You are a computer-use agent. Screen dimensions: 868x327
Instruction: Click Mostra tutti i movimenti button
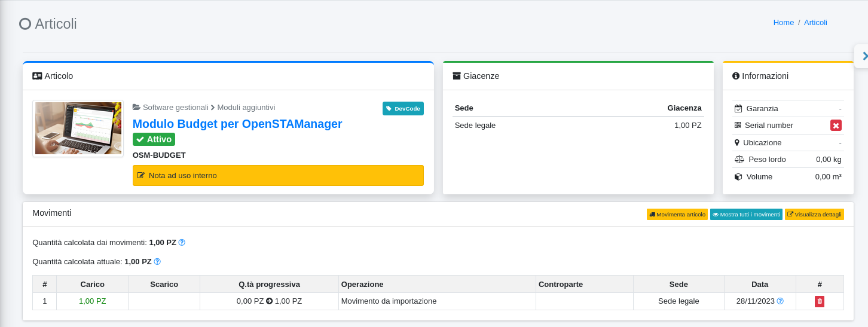click(x=746, y=214)
